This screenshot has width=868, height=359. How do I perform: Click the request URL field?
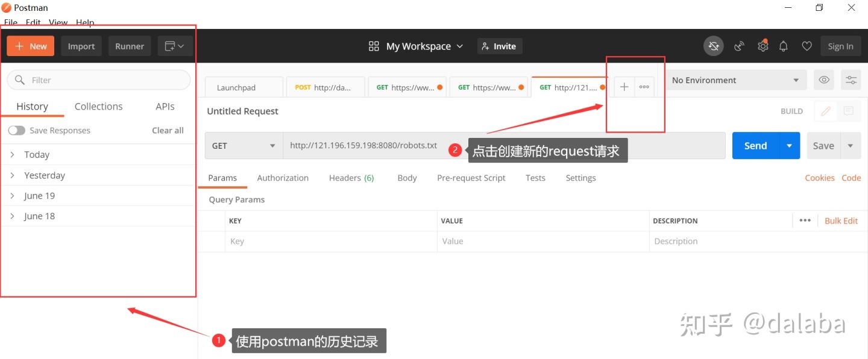click(505, 146)
